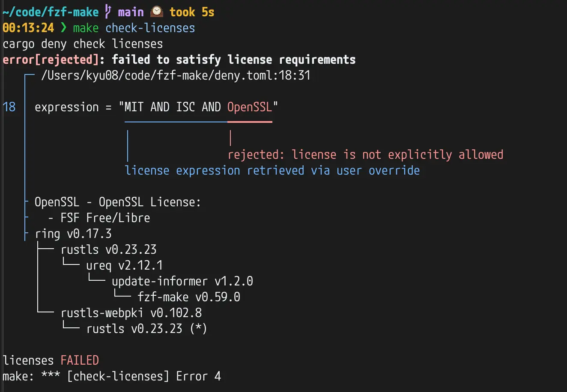Select the main branch name in the prompt

pyautogui.click(x=131, y=11)
